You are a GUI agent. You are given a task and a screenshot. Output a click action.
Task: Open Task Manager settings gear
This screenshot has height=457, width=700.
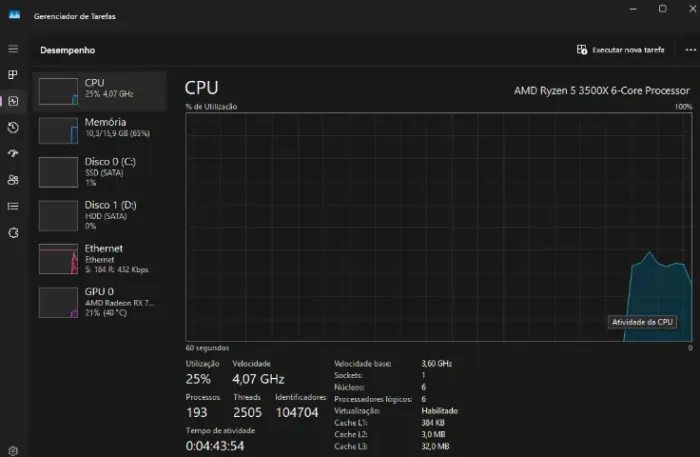point(13,451)
